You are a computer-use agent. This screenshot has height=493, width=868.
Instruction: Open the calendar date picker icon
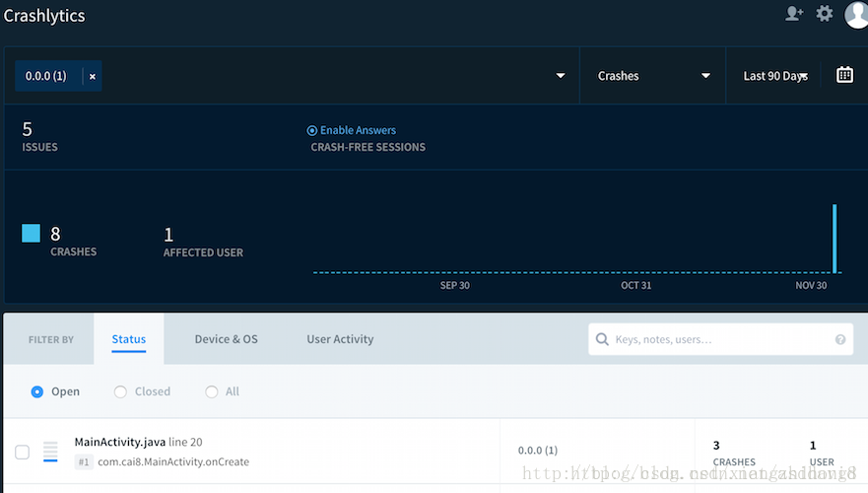pyautogui.click(x=844, y=74)
